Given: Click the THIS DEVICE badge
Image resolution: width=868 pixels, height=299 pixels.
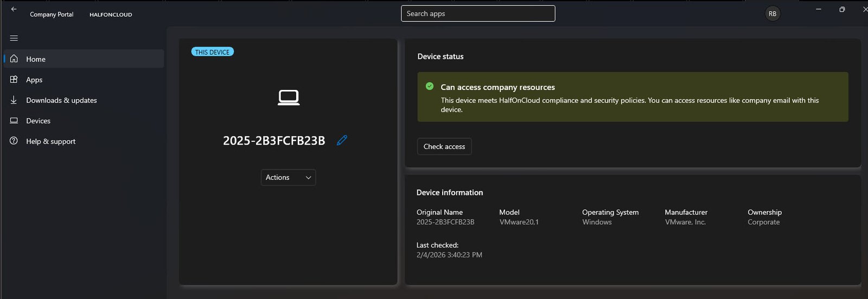Looking at the screenshot, I should 212,52.
